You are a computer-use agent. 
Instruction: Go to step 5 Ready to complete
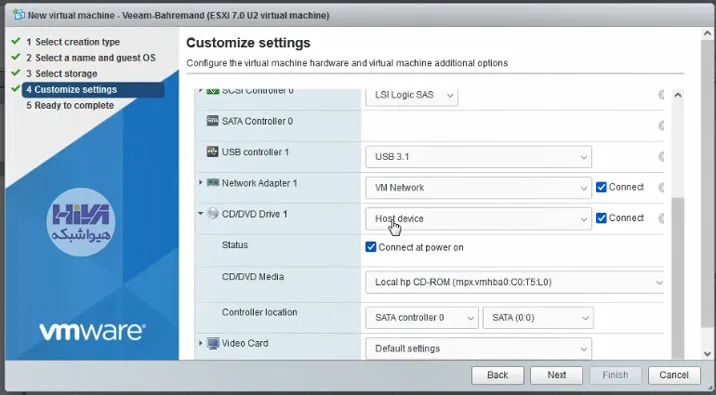pyautogui.click(x=70, y=105)
